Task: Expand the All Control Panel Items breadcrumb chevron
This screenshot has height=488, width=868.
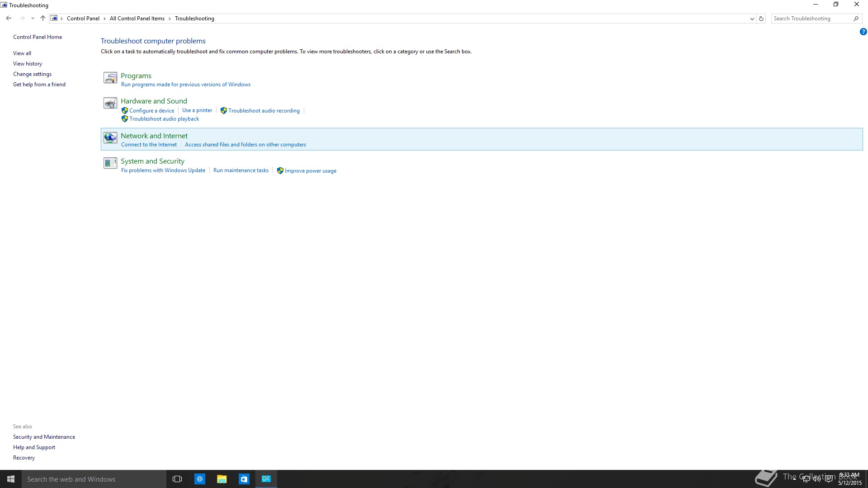Action: click(170, 19)
